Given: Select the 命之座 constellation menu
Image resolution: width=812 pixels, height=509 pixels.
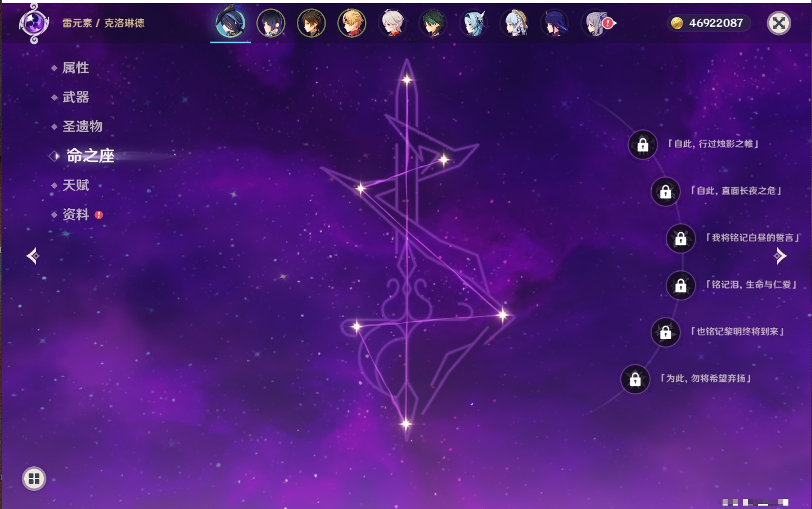Looking at the screenshot, I should click(x=90, y=156).
